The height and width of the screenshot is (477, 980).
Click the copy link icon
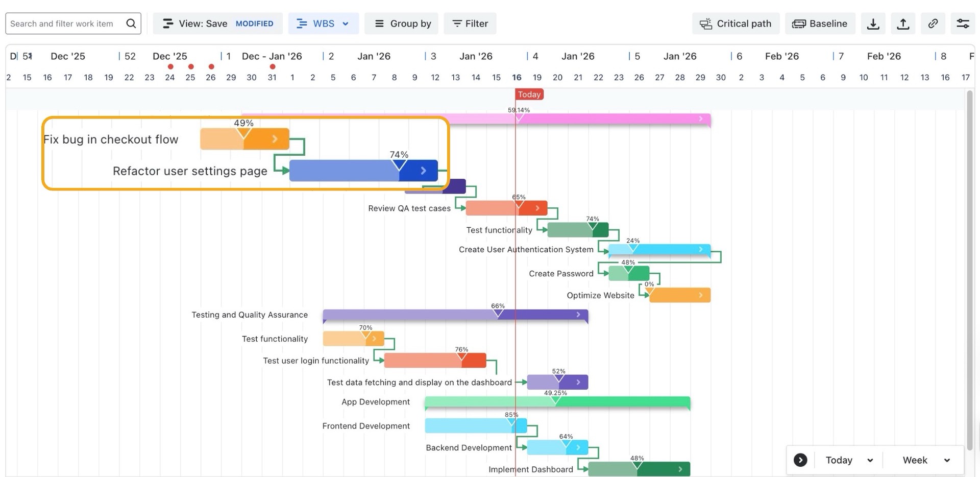933,23
